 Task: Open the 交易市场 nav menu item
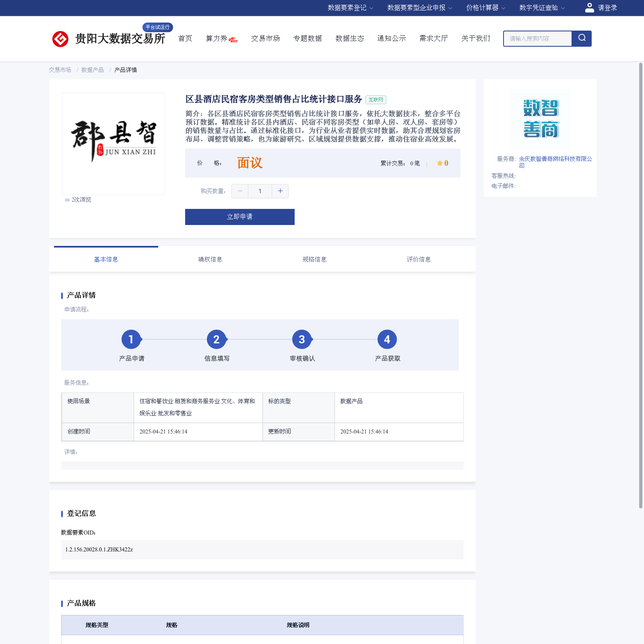pos(266,38)
